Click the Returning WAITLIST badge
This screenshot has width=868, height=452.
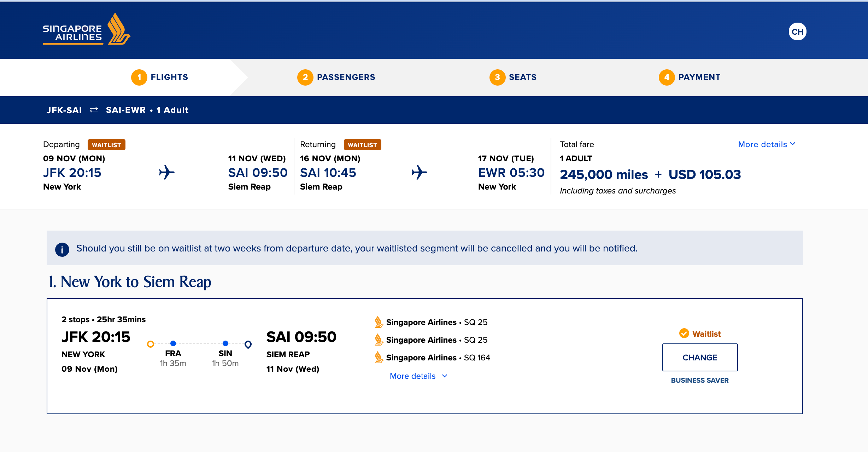coord(362,145)
